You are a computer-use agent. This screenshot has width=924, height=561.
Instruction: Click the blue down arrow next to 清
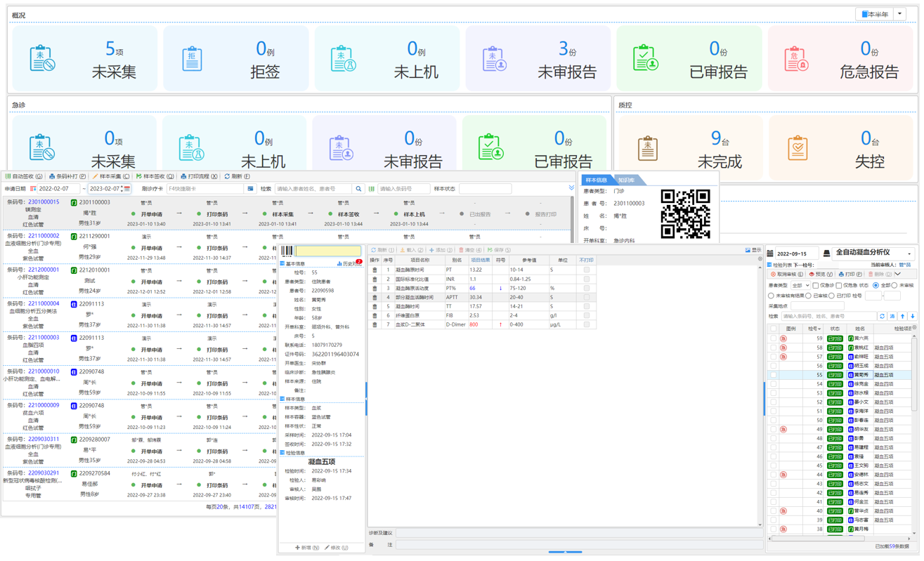pyautogui.click(x=913, y=317)
